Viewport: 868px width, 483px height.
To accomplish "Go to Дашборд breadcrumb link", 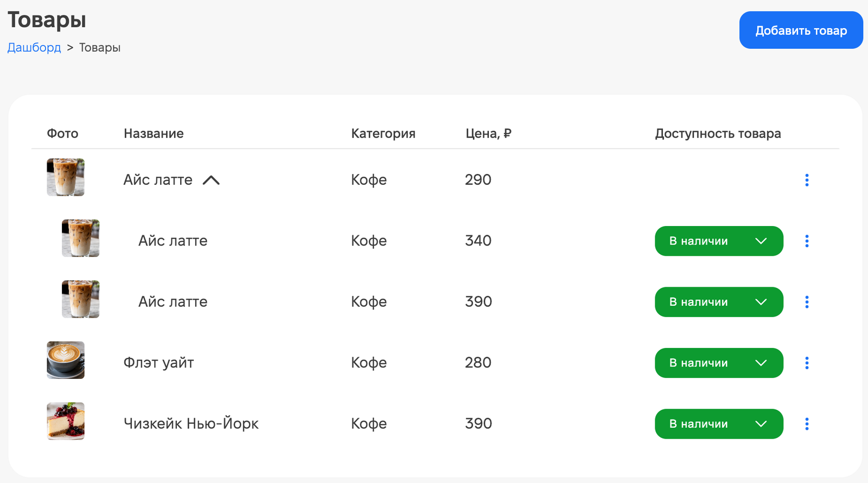I will [x=34, y=48].
